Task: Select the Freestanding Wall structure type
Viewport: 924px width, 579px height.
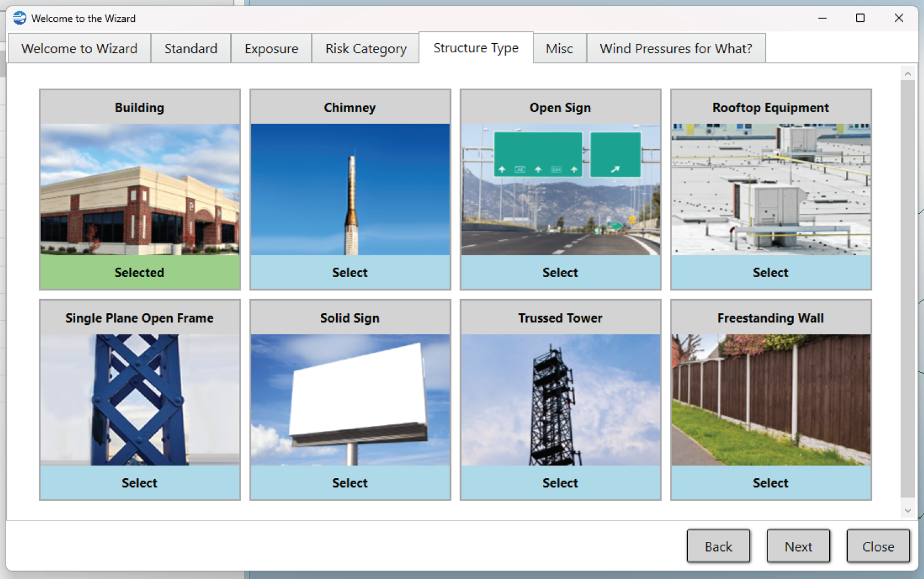Action: (x=770, y=482)
